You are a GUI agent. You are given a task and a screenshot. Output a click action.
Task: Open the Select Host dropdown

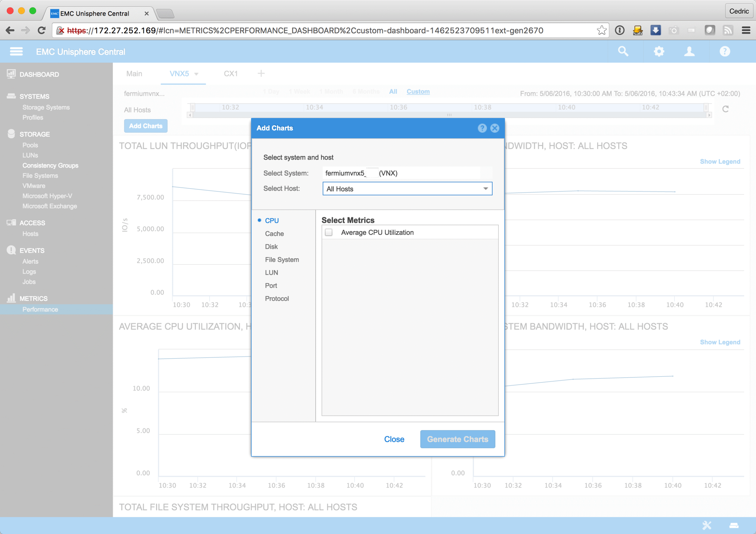407,189
